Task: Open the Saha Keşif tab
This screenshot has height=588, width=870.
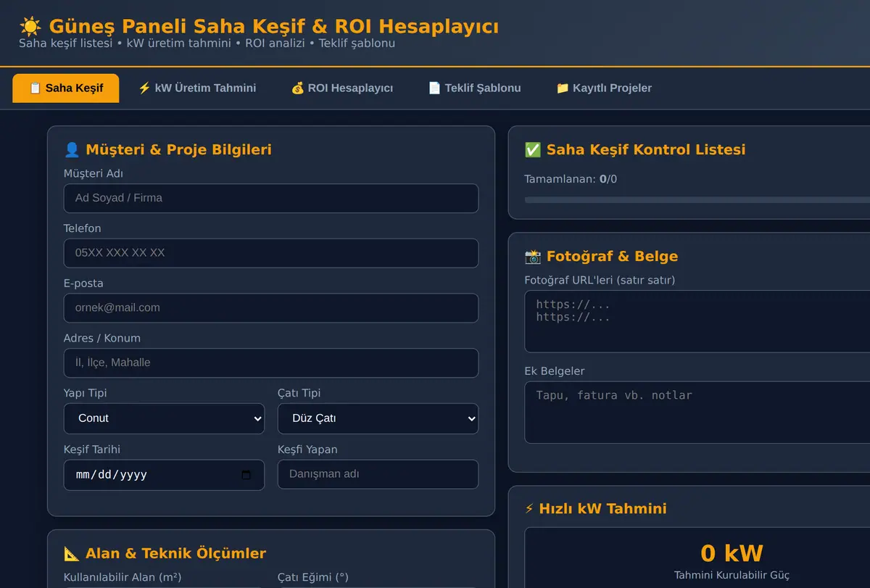Action: (x=65, y=88)
